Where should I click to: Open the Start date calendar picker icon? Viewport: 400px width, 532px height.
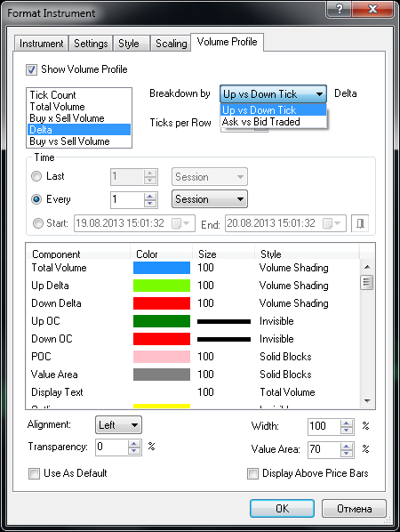[x=180, y=223]
